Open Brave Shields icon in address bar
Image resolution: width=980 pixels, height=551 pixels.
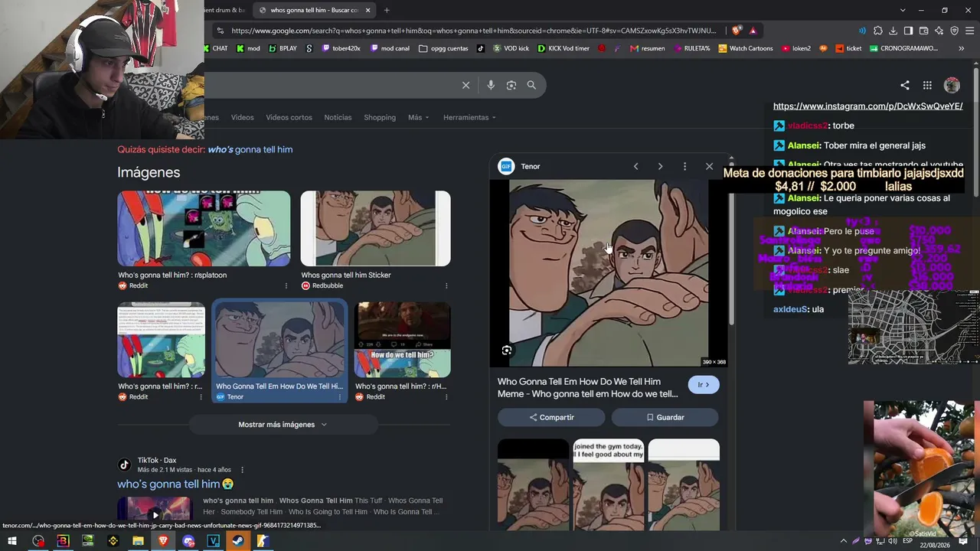pyautogui.click(x=737, y=31)
